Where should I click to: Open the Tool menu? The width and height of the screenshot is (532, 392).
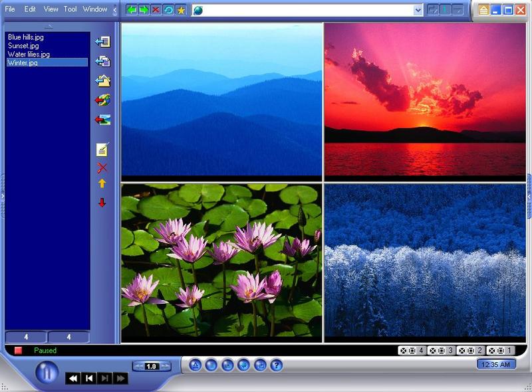click(70, 9)
